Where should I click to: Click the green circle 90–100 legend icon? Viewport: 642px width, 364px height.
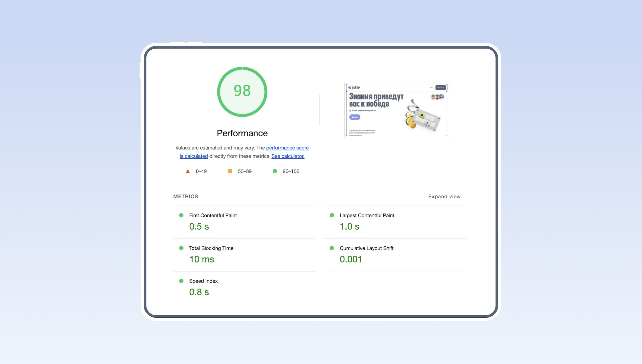pyautogui.click(x=275, y=171)
